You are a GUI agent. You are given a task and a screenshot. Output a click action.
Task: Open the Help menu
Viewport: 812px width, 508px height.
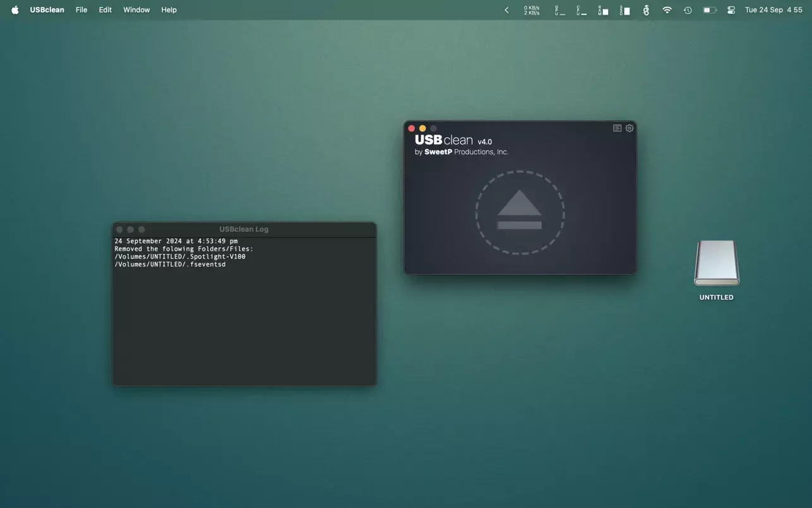[169, 10]
